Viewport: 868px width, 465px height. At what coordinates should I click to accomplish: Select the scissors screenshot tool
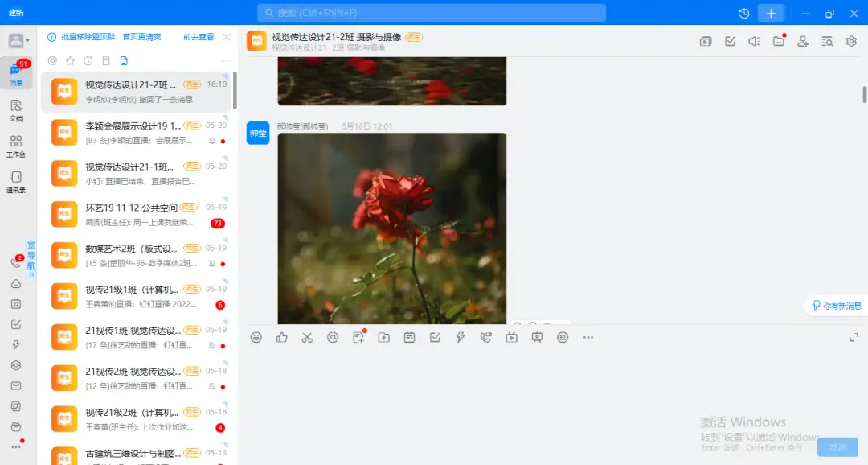[307, 338]
